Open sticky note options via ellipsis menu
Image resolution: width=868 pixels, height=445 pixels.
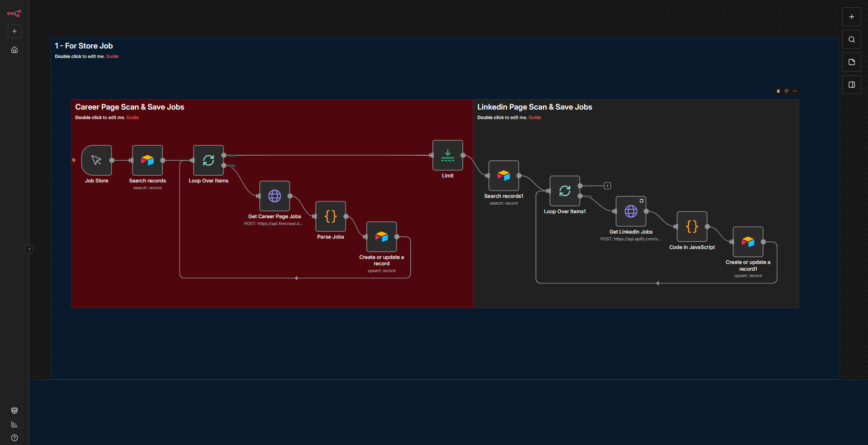coord(795,91)
